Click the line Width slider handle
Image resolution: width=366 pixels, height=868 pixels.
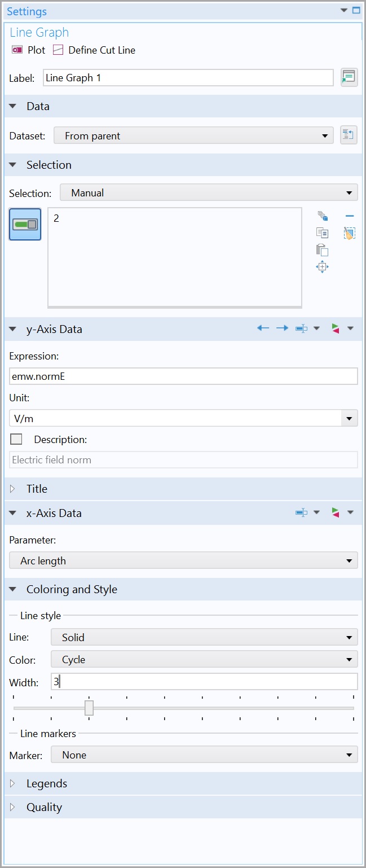pos(89,708)
